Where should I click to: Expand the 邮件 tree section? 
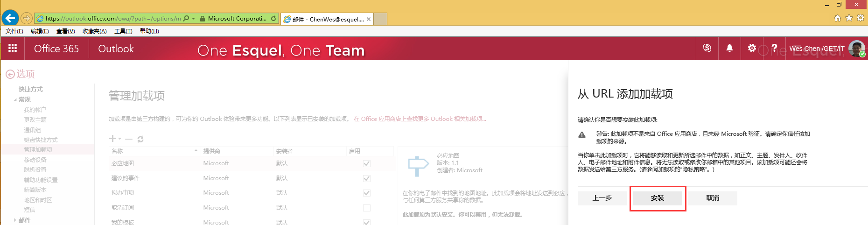(x=15, y=220)
